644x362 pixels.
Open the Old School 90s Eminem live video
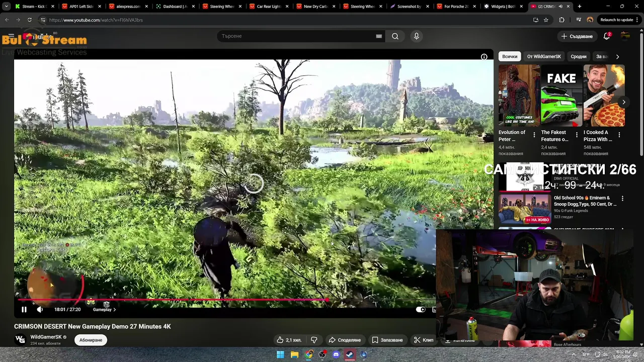point(525,209)
